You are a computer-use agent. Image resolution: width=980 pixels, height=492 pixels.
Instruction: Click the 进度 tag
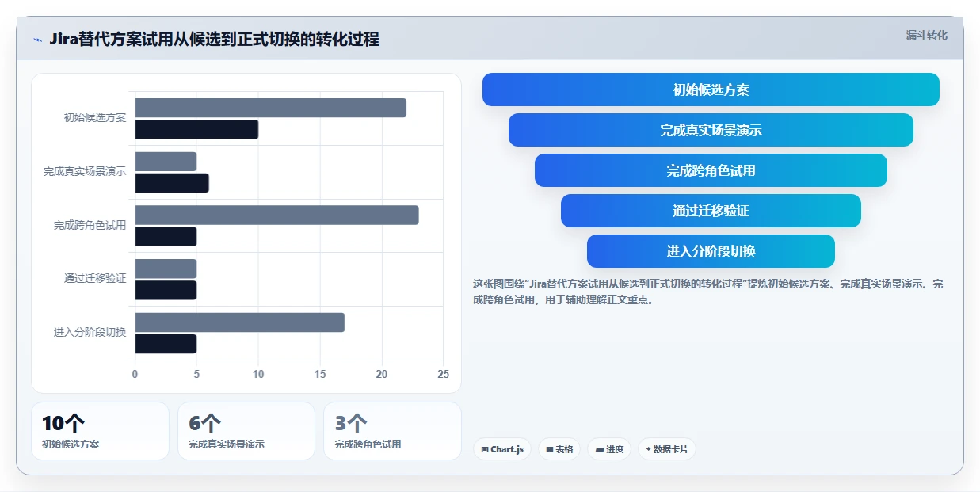[609, 449]
